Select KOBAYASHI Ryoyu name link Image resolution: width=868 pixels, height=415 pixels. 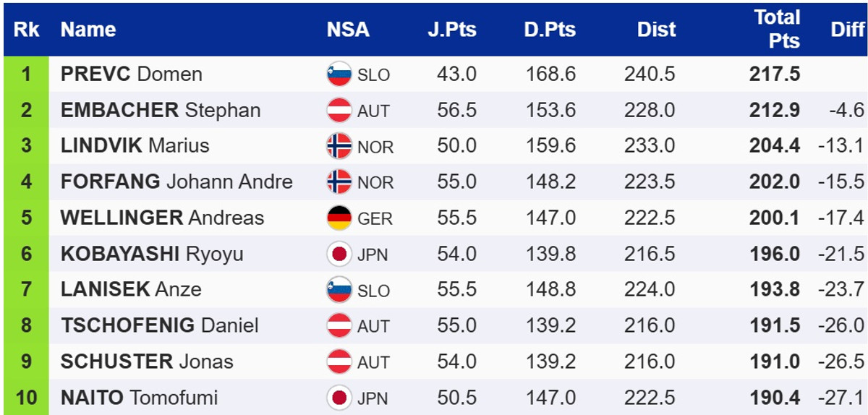coord(152,254)
